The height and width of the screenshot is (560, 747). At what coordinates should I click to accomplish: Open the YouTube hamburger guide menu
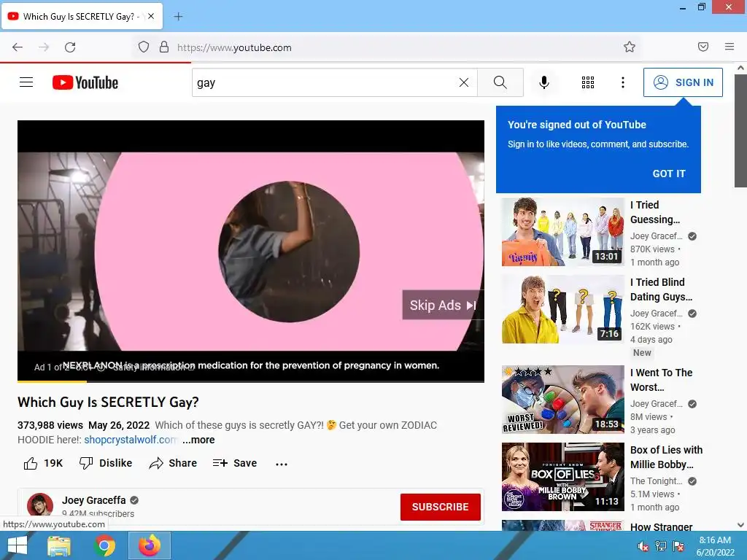26,82
